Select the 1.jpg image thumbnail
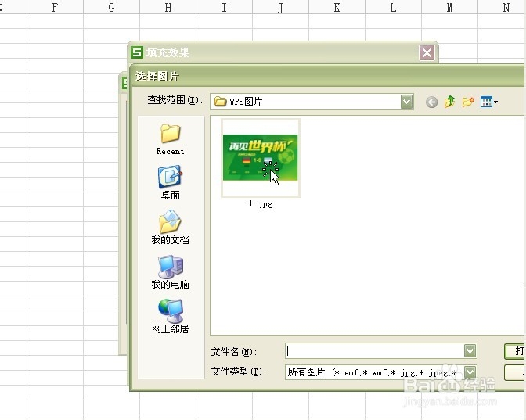This screenshot has height=420, width=526. tap(261, 157)
